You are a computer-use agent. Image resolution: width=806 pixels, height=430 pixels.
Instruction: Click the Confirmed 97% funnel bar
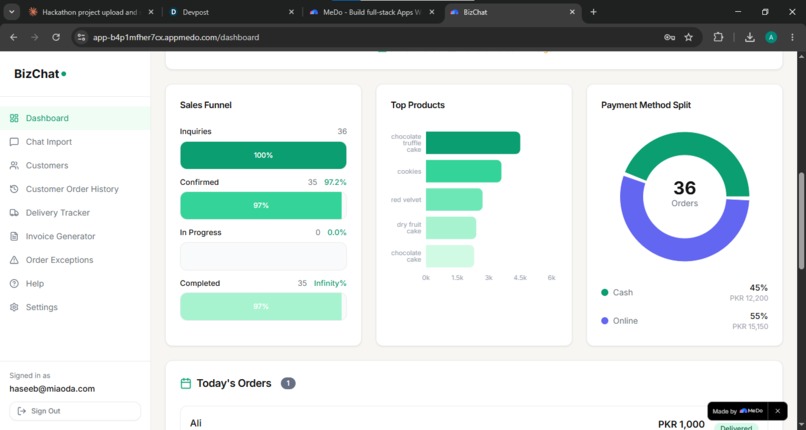[x=261, y=205]
